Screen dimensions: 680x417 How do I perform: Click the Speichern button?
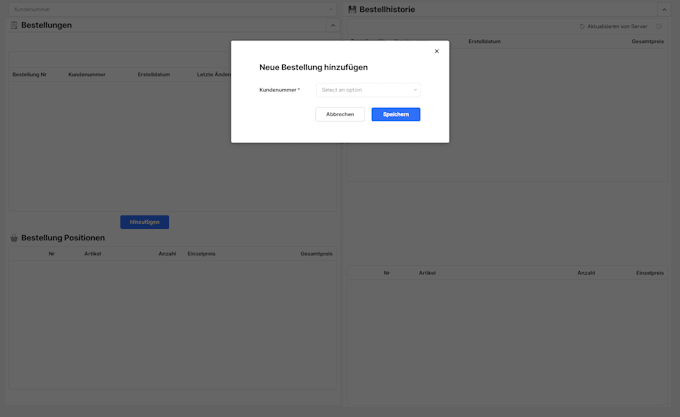[396, 114]
